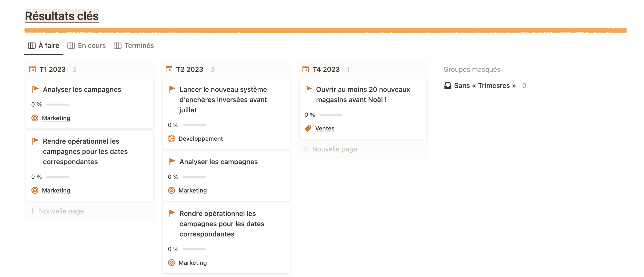Click plus icon of T1 2023 Nouvelle page
Viewport: 644px width, 277px height.
(32, 211)
